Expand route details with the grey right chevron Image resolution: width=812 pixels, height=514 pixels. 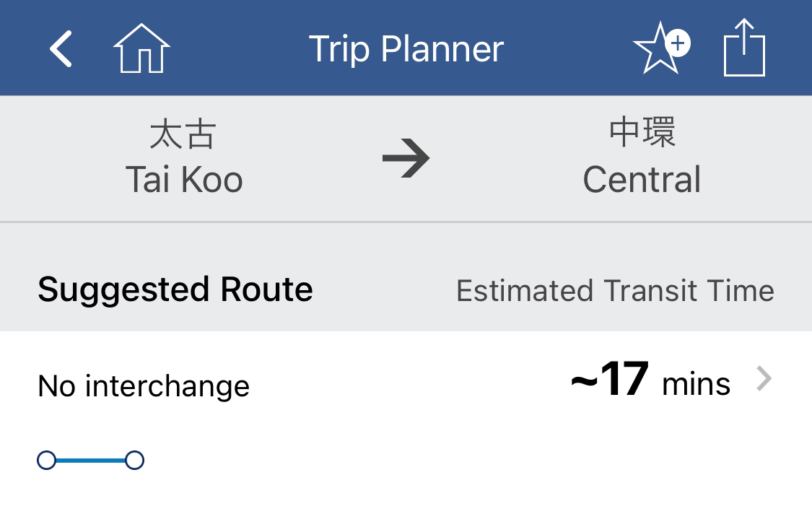tap(764, 379)
